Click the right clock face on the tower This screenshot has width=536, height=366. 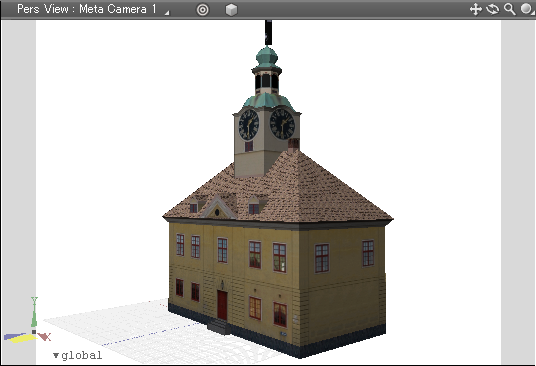click(x=282, y=124)
